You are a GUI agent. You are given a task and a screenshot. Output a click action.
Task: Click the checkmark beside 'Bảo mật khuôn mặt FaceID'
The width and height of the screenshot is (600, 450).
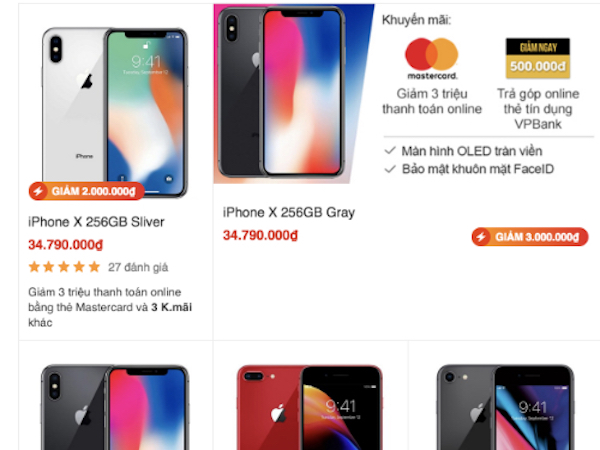(390, 169)
